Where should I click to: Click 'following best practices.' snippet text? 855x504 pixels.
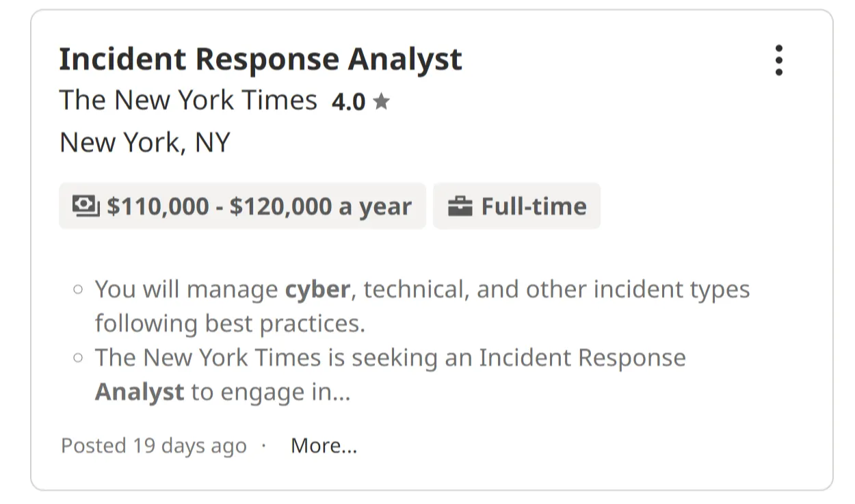[230, 323]
